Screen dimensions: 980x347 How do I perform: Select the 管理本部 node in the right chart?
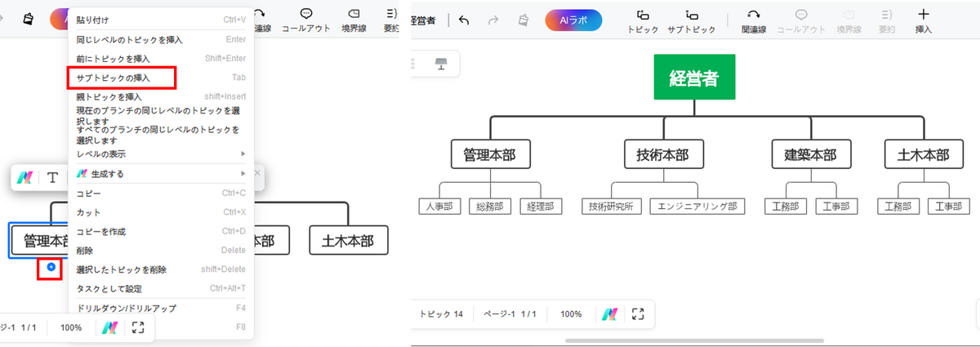[490, 154]
